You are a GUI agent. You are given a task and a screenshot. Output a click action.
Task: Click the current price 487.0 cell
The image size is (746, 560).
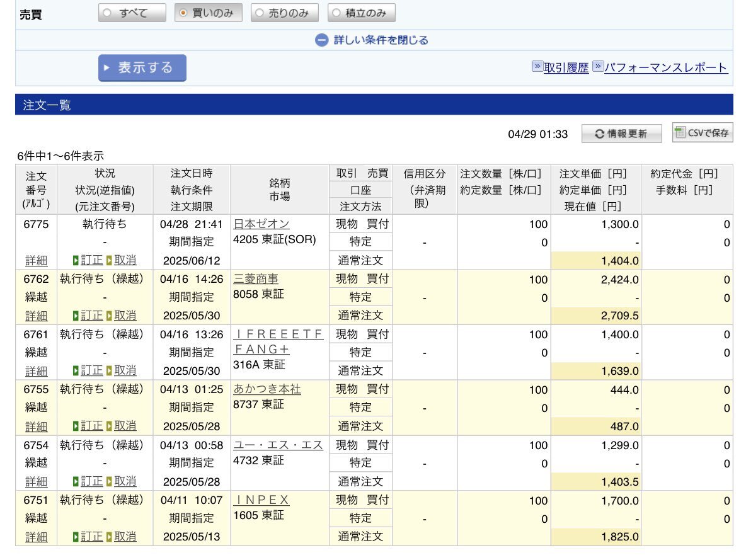point(596,426)
